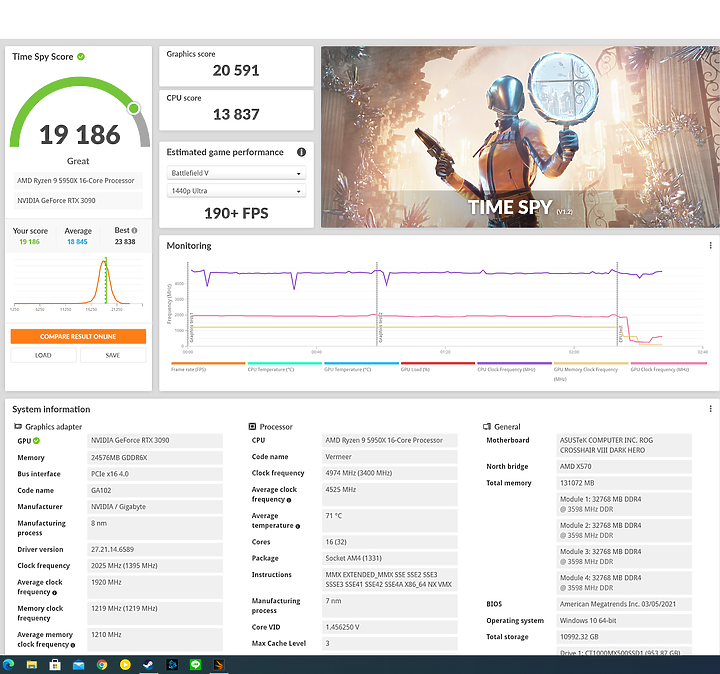This screenshot has height=674, width=720.
Task: Open the LINE app from the taskbar
Action: click(x=195, y=664)
